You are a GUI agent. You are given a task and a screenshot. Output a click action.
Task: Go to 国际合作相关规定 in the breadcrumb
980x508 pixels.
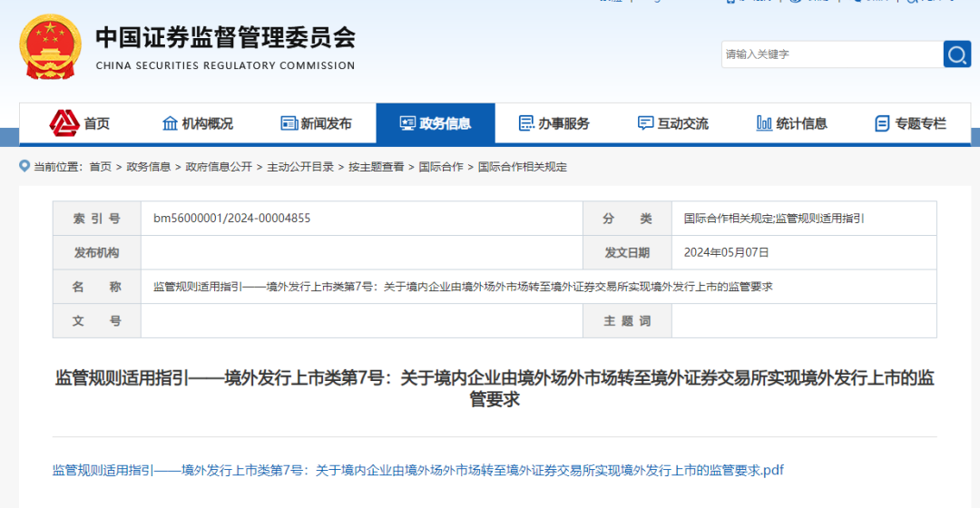(523, 167)
